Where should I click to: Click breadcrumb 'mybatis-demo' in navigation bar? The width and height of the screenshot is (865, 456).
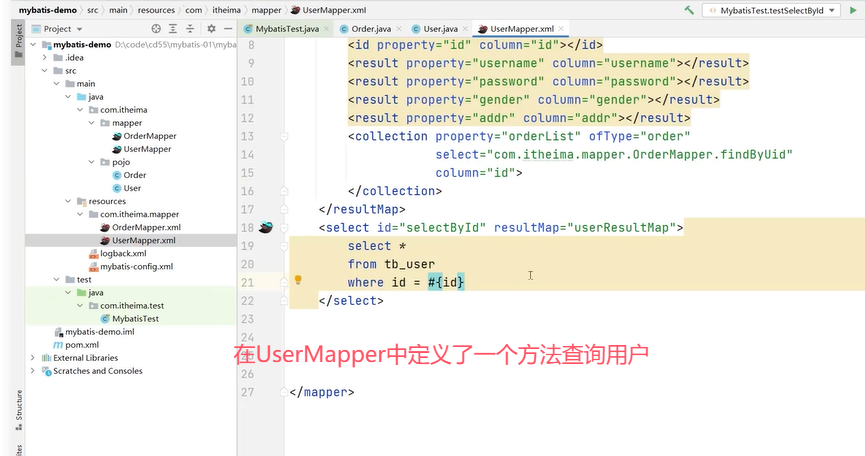pos(47,10)
